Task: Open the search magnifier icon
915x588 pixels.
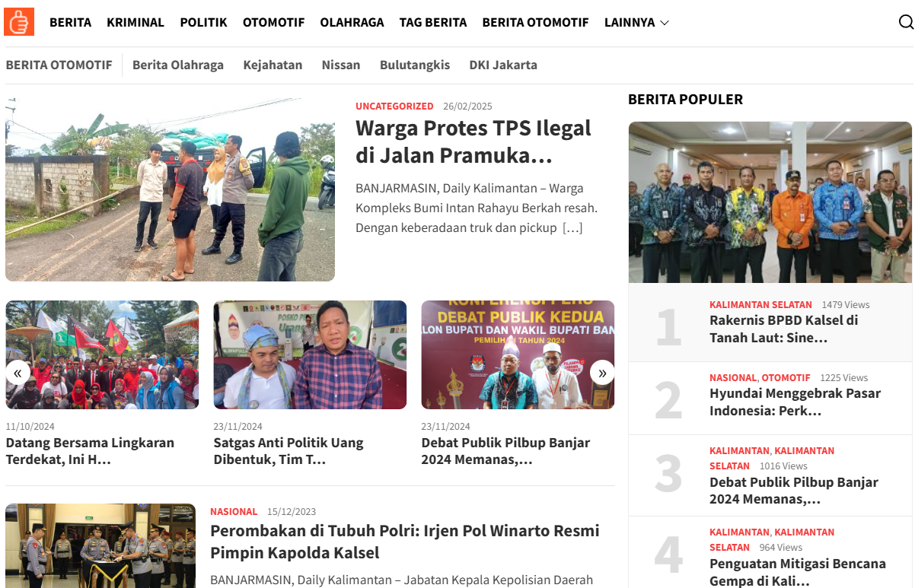Action: 906,22
